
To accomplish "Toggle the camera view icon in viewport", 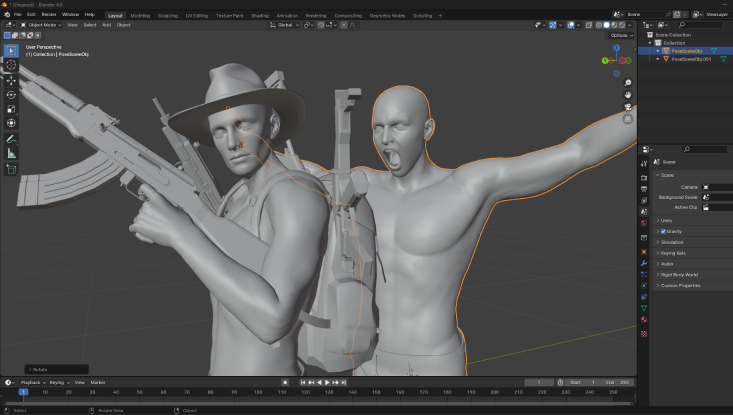I will [x=627, y=106].
